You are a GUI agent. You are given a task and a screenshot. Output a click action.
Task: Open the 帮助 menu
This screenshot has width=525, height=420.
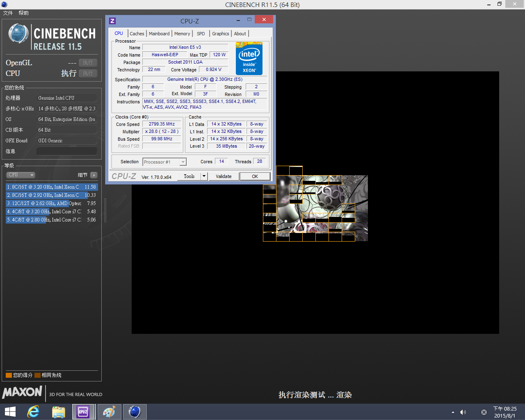coord(23,13)
